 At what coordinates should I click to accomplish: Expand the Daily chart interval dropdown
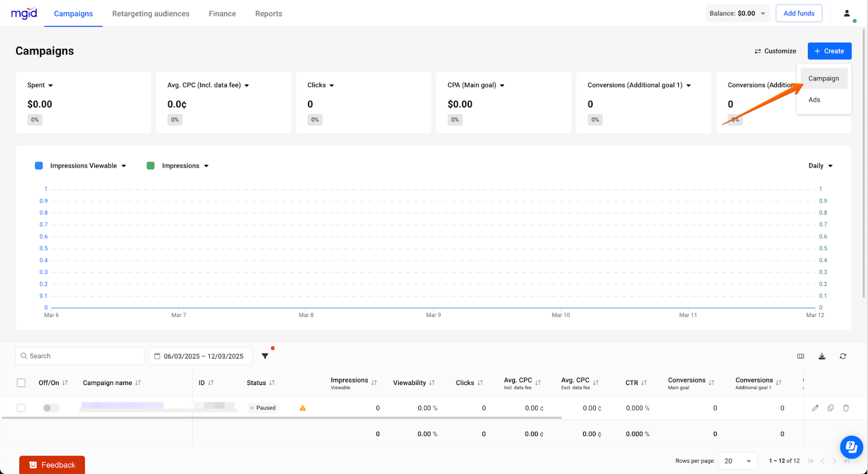tap(820, 166)
